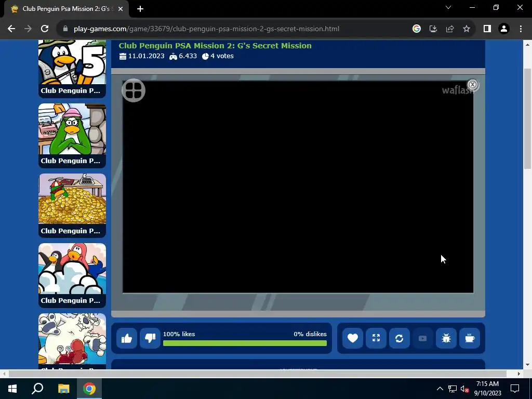Click the Google icon in address bar
Viewport: 532px width, 399px height.
(417, 29)
